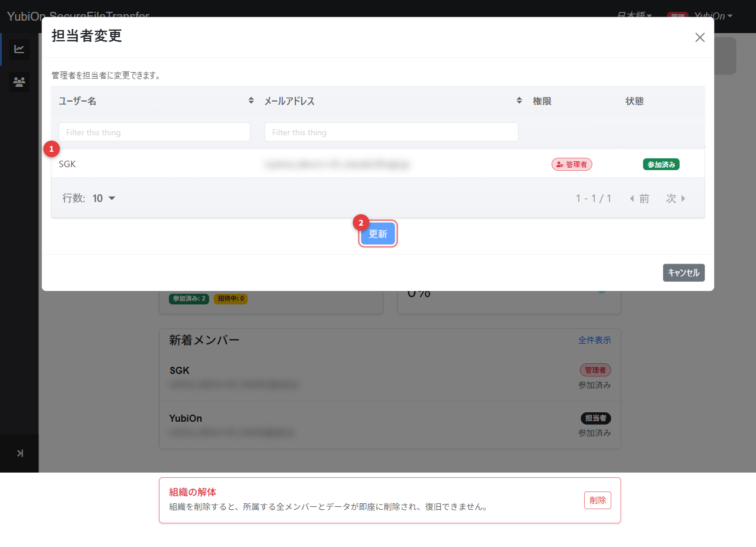Go to next page with 次
Screen dimensions: 756x547
coord(676,198)
